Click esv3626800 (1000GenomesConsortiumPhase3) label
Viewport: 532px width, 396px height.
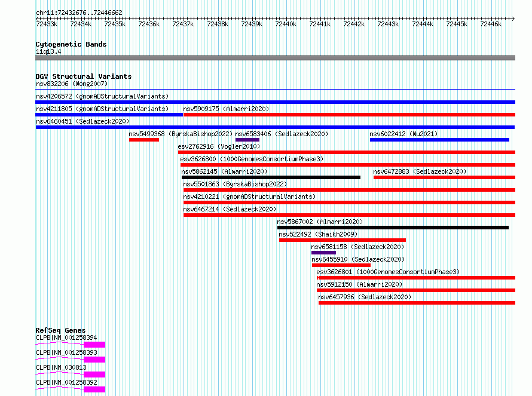pyautogui.click(x=252, y=159)
